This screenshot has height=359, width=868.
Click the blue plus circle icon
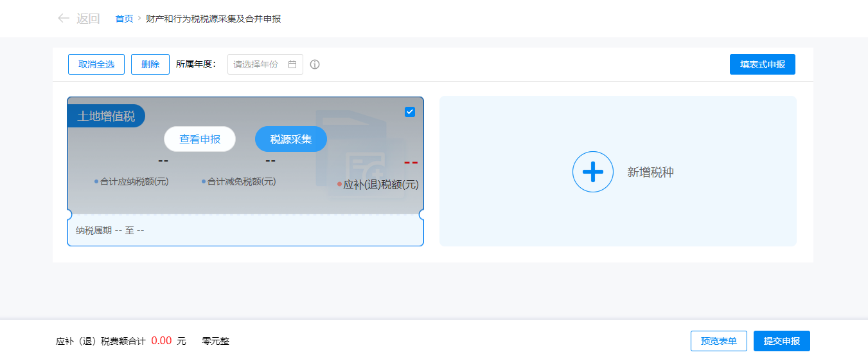(592, 172)
